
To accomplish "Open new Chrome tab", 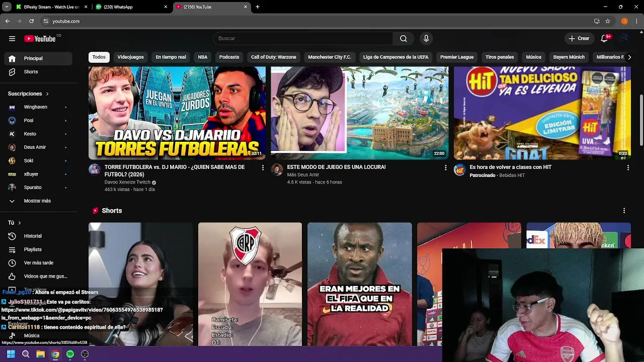I will pyautogui.click(x=258, y=7).
